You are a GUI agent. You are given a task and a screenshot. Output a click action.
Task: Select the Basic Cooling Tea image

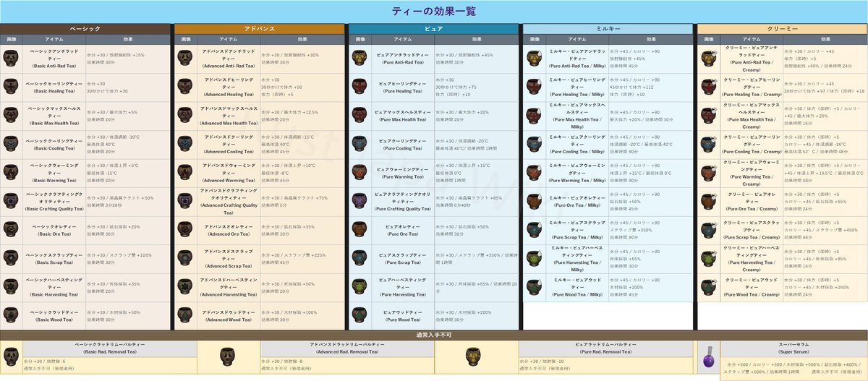(x=11, y=143)
